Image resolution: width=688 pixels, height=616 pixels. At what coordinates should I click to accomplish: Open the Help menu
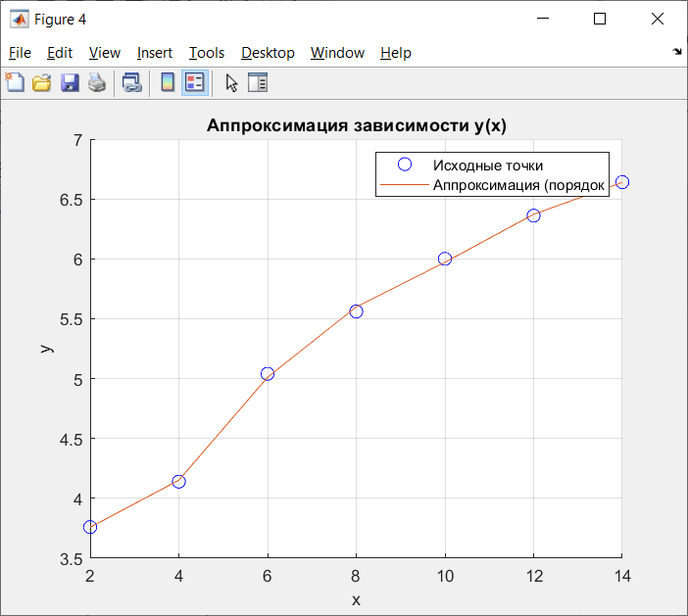click(396, 53)
